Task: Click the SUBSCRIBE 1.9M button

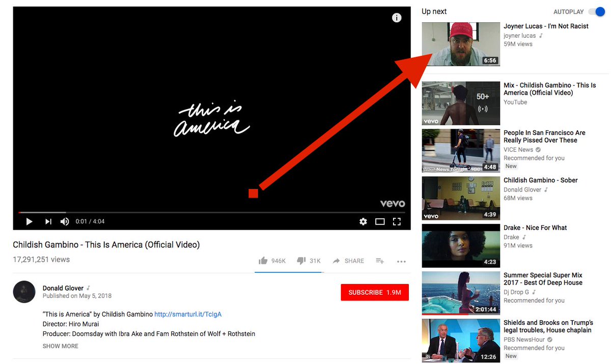Action: tap(375, 292)
